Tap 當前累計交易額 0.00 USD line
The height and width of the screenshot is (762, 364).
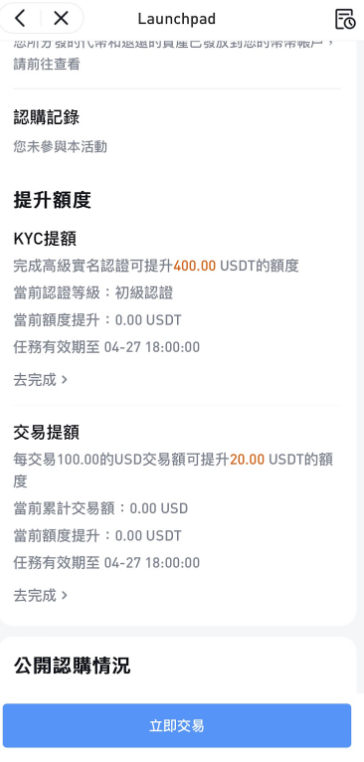[101, 509]
